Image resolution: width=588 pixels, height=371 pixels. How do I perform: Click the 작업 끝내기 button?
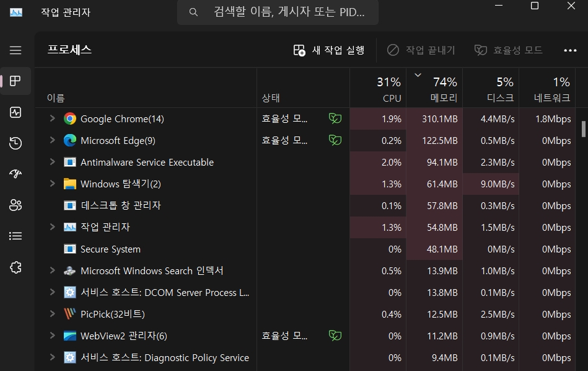421,50
